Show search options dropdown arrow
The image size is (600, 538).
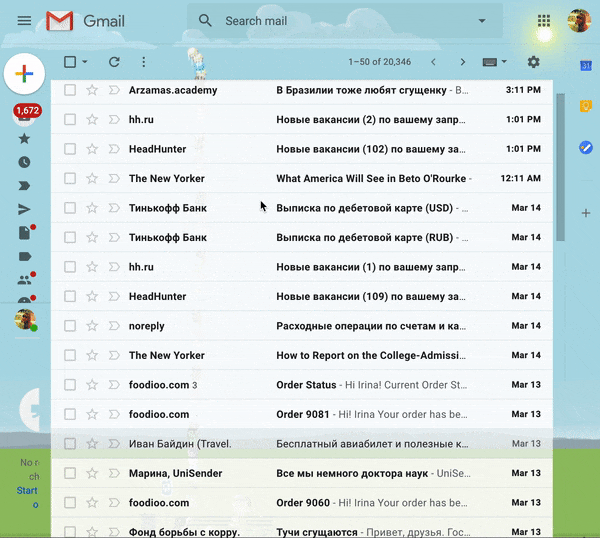pyautogui.click(x=482, y=21)
